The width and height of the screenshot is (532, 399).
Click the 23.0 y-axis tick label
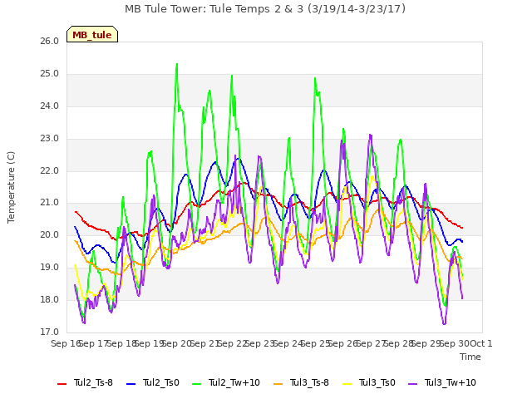coord(49,139)
